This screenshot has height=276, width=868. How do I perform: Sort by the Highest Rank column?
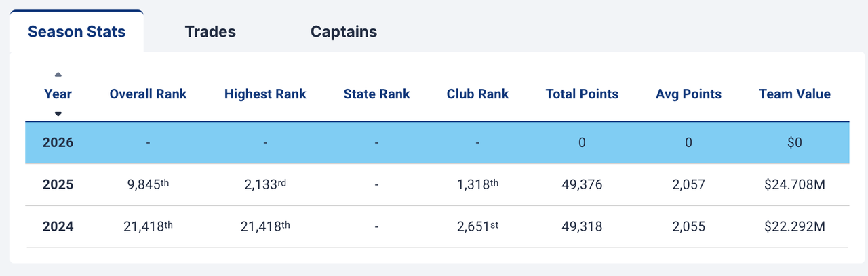point(265,94)
